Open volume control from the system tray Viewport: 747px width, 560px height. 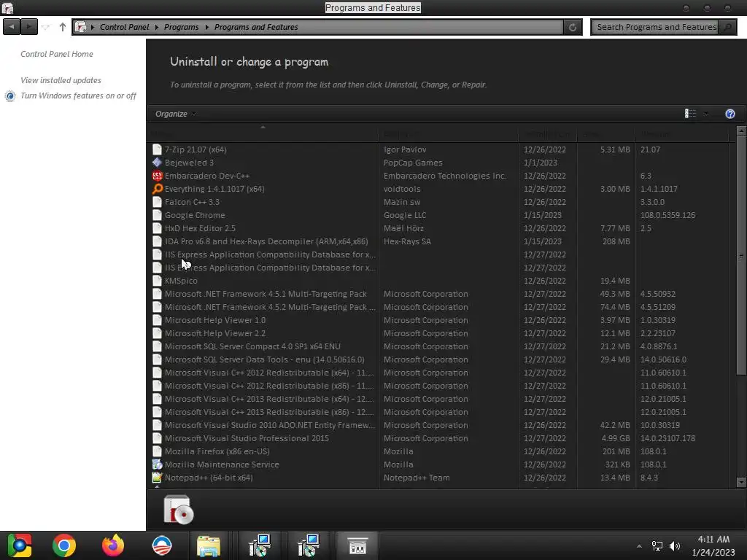pyautogui.click(x=675, y=545)
